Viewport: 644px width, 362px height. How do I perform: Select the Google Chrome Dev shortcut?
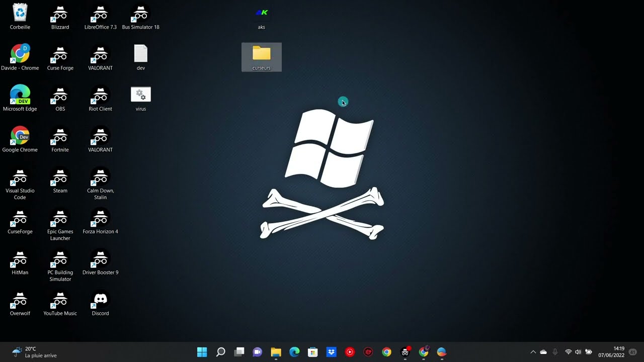pyautogui.click(x=20, y=139)
